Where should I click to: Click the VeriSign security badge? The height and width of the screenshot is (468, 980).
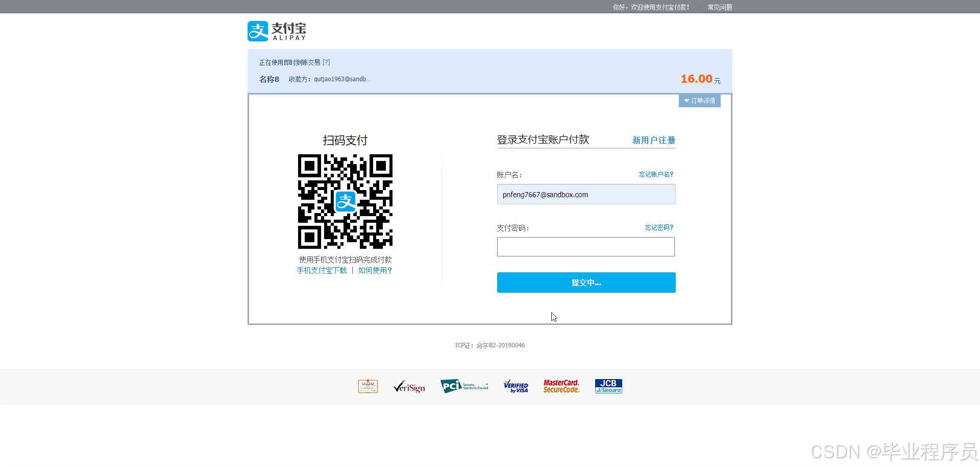409,387
